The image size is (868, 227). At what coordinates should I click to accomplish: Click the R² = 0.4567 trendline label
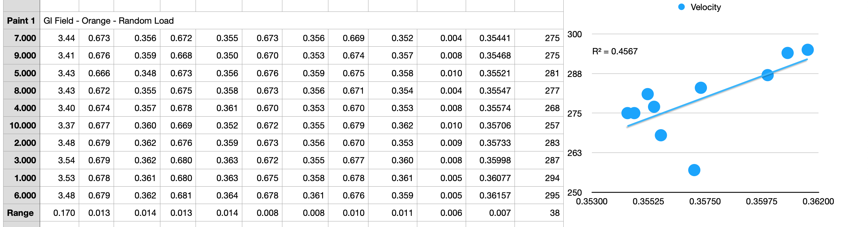point(615,52)
